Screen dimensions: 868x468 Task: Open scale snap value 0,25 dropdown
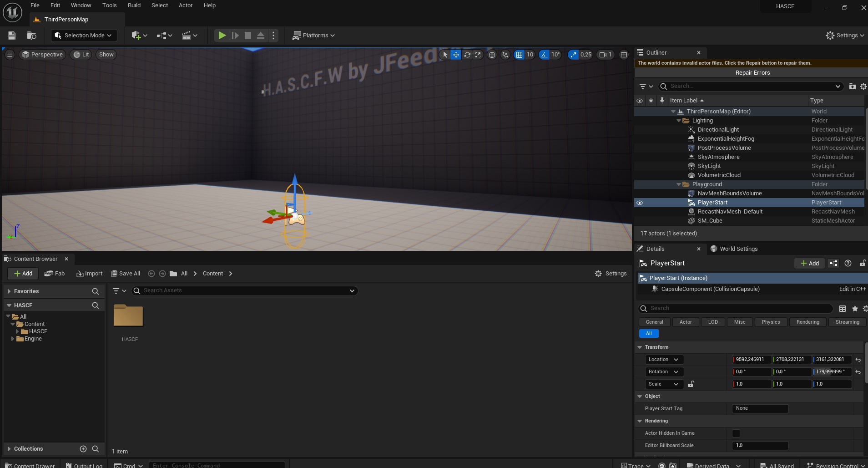(x=586, y=55)
